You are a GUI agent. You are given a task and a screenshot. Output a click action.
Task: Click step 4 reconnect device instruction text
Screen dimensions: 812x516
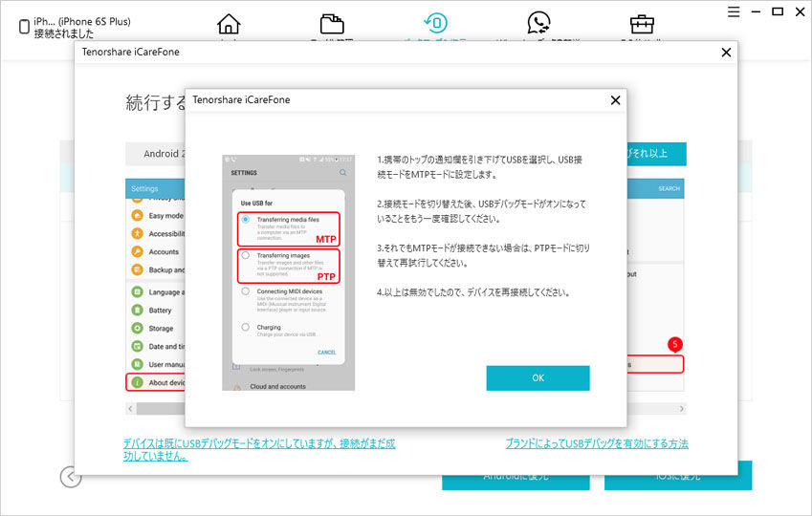(473, 292)
